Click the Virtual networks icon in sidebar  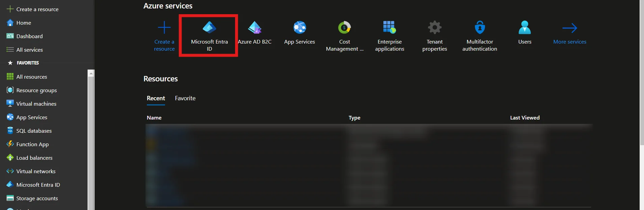(x=10, y=171)
